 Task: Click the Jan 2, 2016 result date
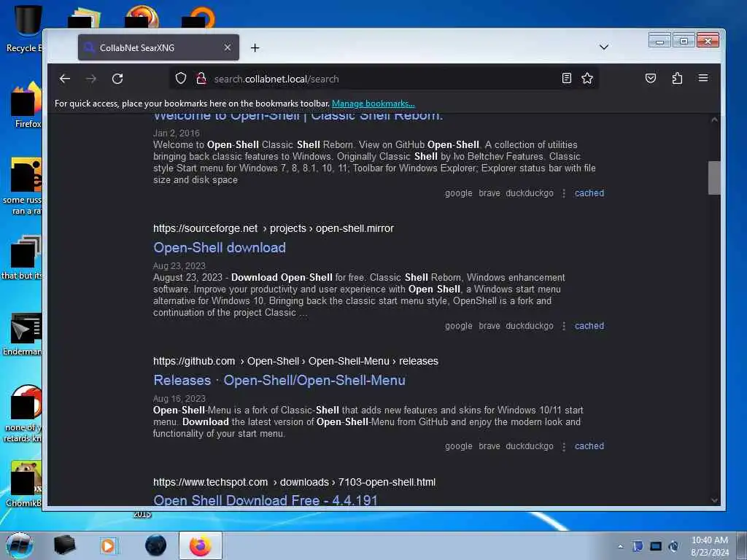177,133
